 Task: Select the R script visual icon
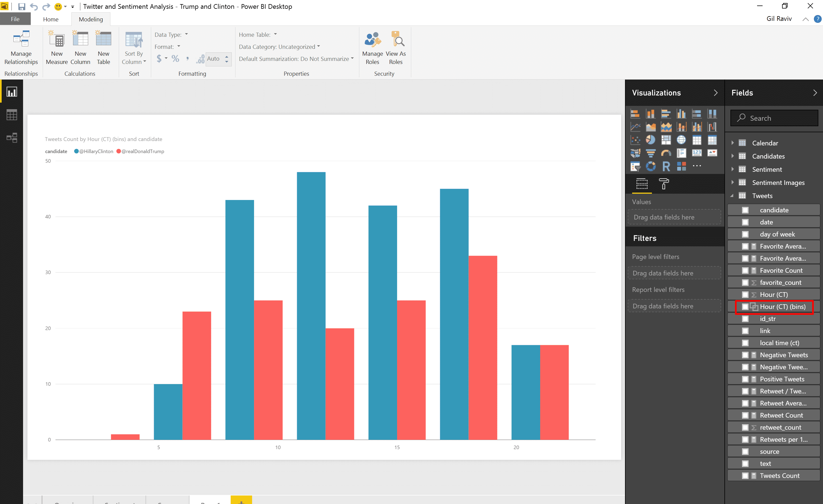click(666, 166)
